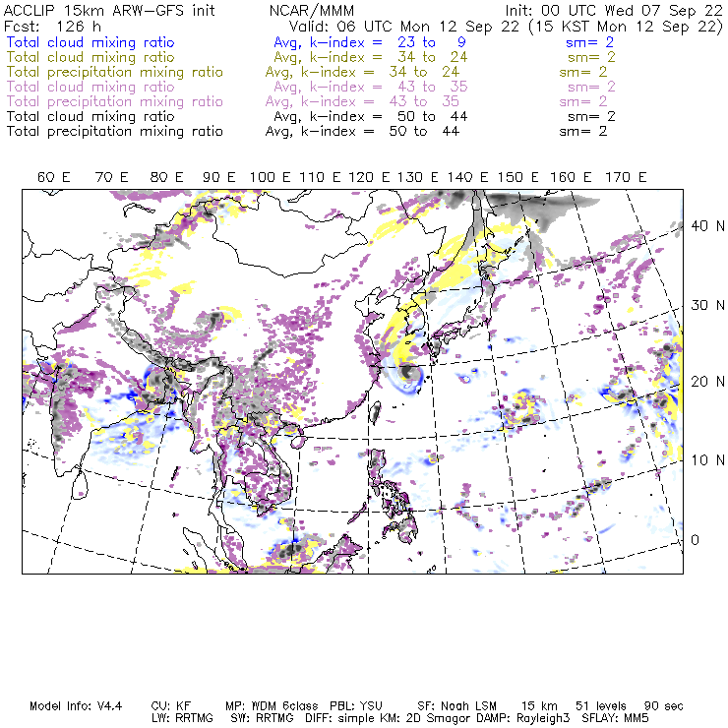This screenshot has width=728, height=728.
Task: Click the blue 'sm= 2' value
Action: pos(589,42)
